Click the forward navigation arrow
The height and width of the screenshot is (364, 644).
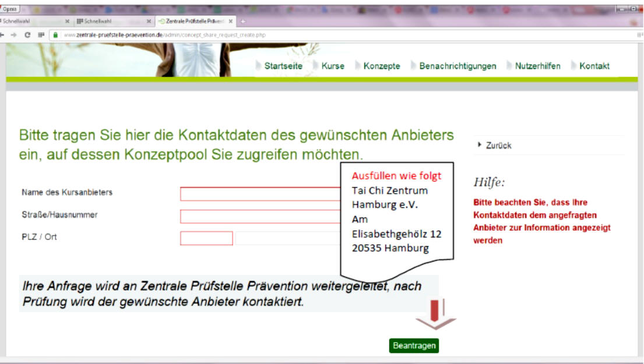(x=15, y=36)
